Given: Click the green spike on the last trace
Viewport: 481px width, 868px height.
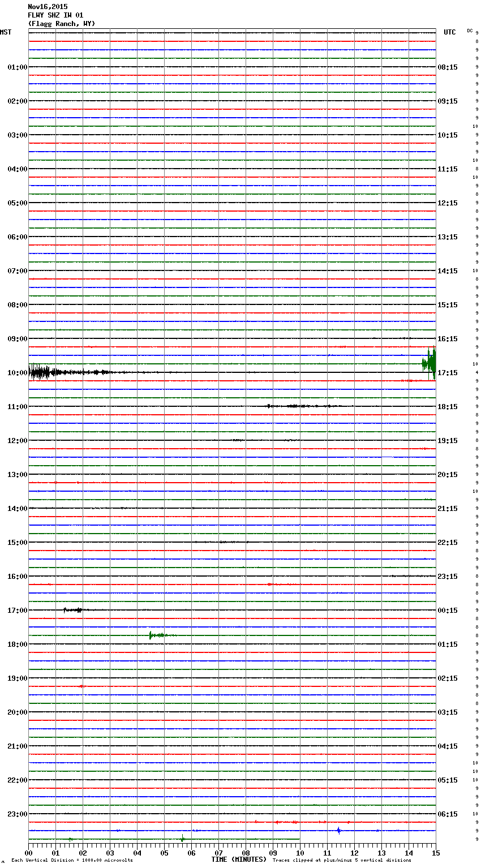Looking at the screenshot, I should coord(182,839).
